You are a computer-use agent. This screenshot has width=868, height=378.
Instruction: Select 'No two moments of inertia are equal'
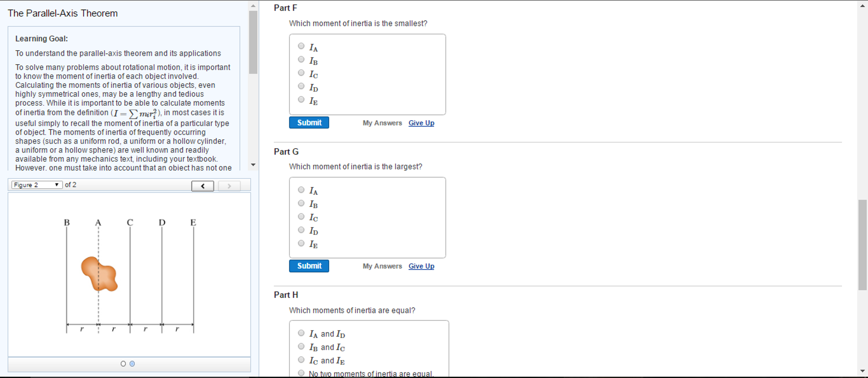[x=301, y=372]
